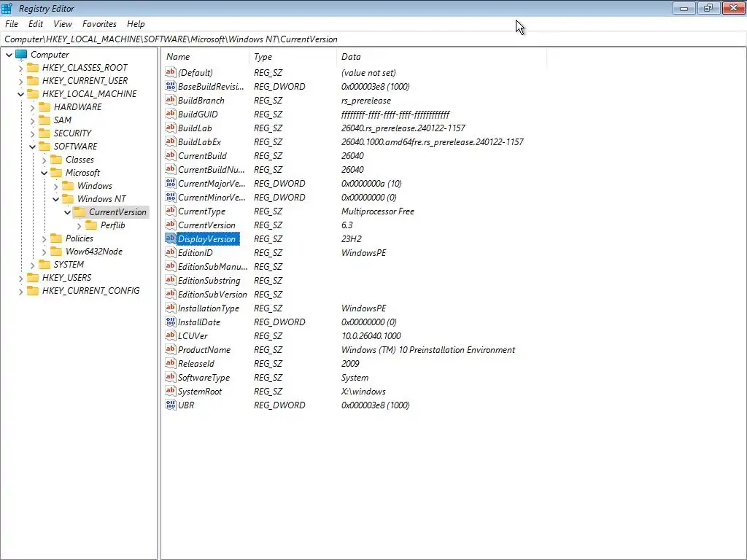Click the LCUVer string icon
This screenshot has height=560, width=747.
pos(171,335)
